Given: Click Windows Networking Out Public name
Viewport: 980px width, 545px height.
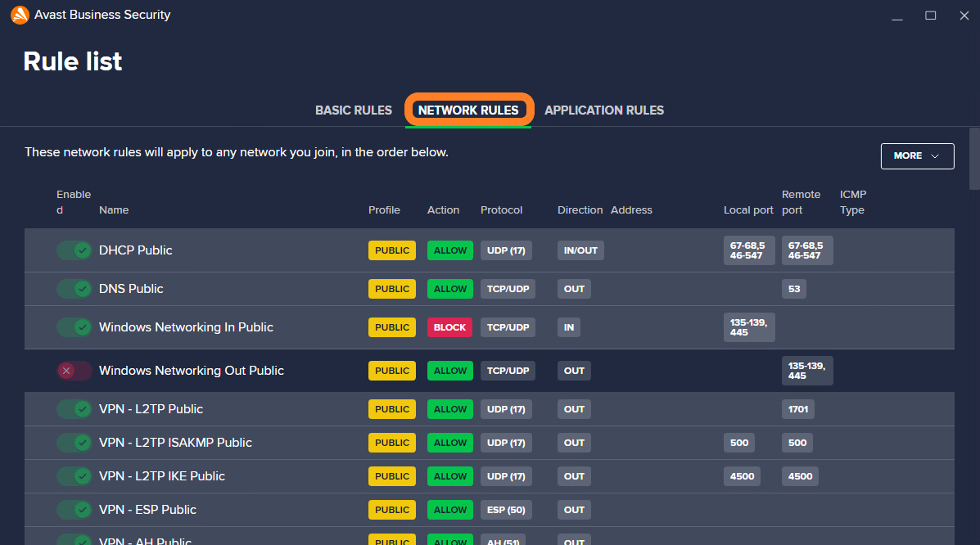Looking at the screenshot, I should point(192,371).
